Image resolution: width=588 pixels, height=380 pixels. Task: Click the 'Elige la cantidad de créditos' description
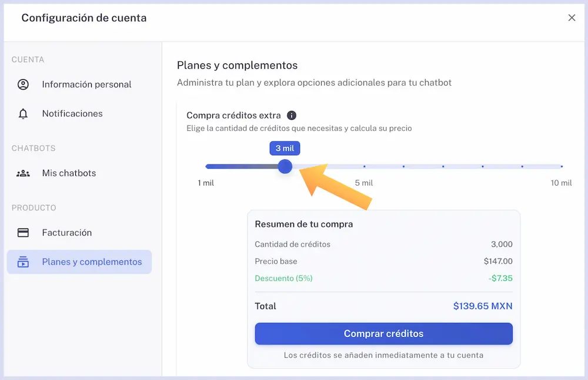[x=299, y=129]
